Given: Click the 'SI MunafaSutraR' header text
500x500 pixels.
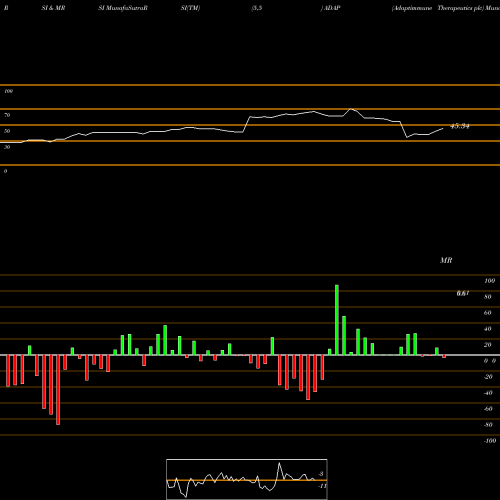Looking at the screenshot, I should 123,8.
